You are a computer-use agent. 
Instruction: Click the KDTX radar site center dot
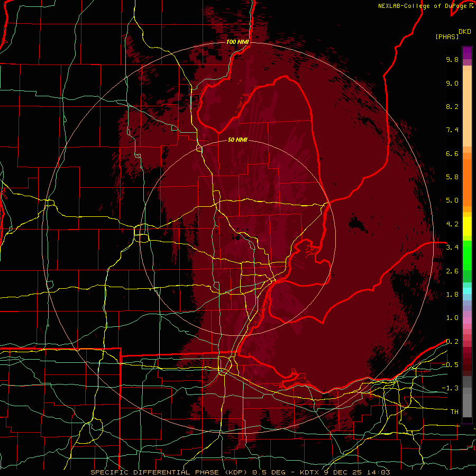pos(237,237)
